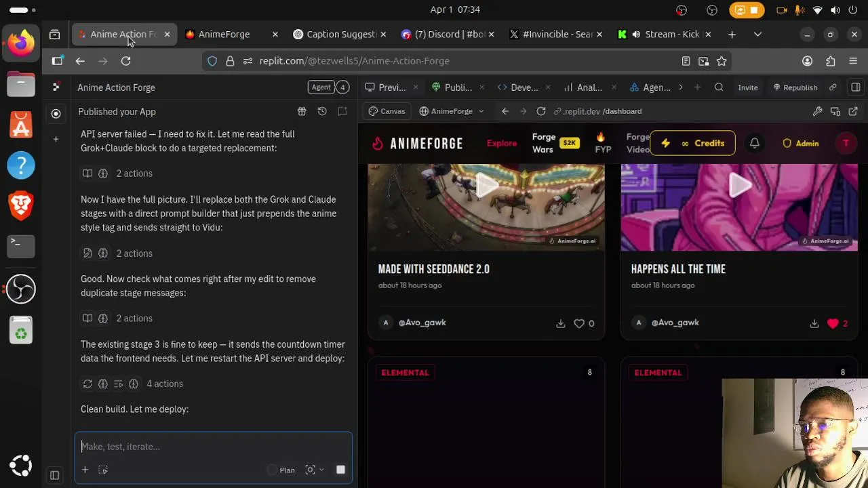
Task: Show more workspace tabs with chevron arrow
Action: (x=680, y=87)
